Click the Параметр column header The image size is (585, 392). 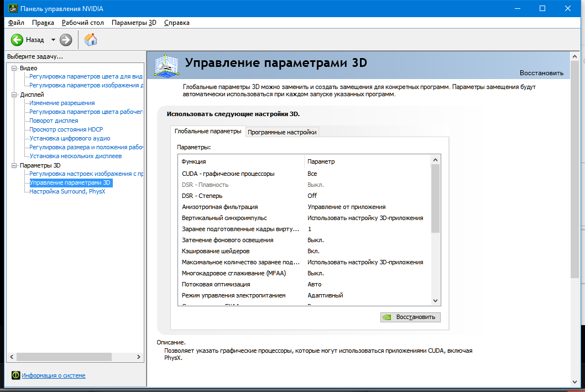coord(367,161)
